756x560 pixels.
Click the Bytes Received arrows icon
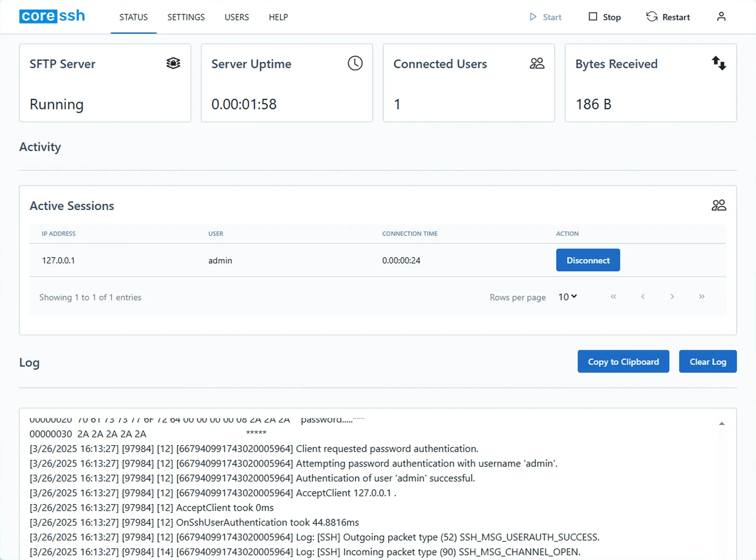click(x=719, y=63)
